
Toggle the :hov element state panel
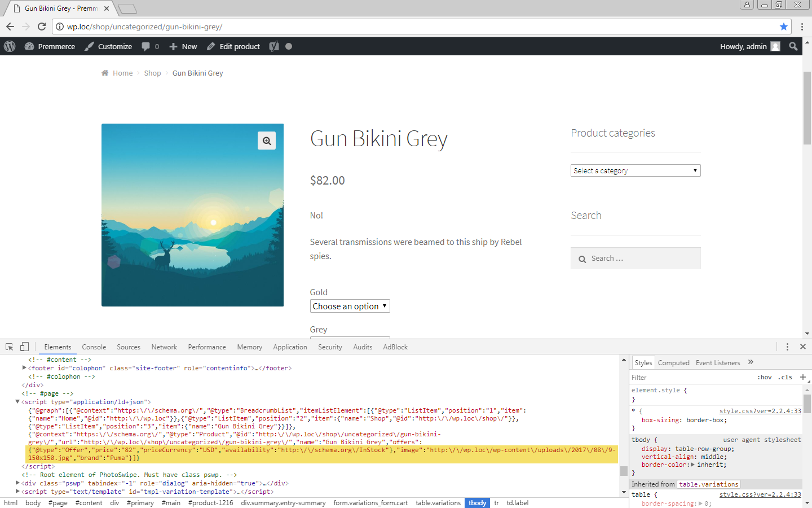[x=765, y=377]
